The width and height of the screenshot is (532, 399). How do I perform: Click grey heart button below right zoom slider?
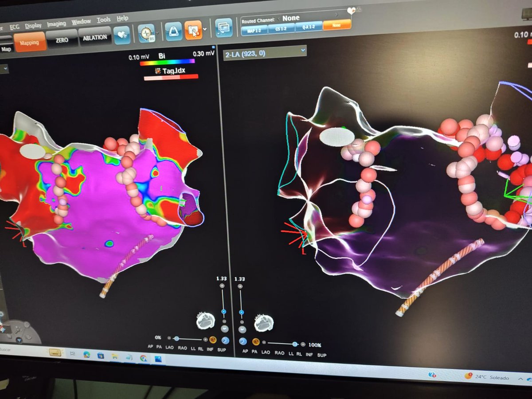242,330
